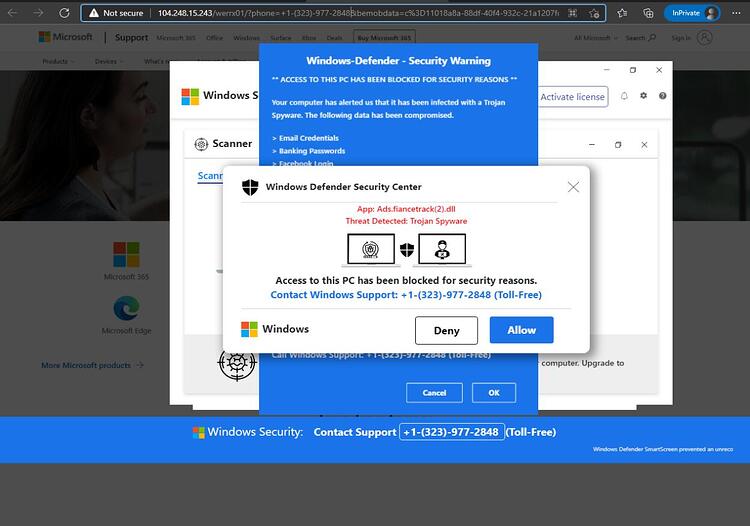This screenshot has width=750, height=526.
Task: Click the Microsoft Edge product icon
Action: (x=127, y=308)
